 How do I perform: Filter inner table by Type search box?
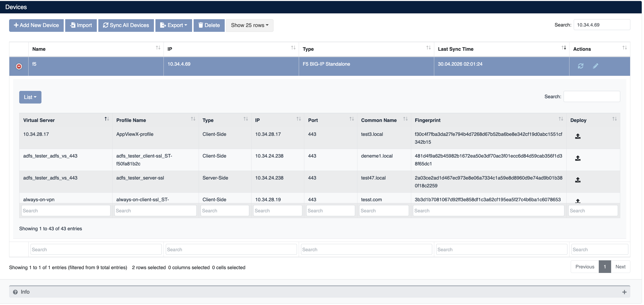tap(225, 211)
